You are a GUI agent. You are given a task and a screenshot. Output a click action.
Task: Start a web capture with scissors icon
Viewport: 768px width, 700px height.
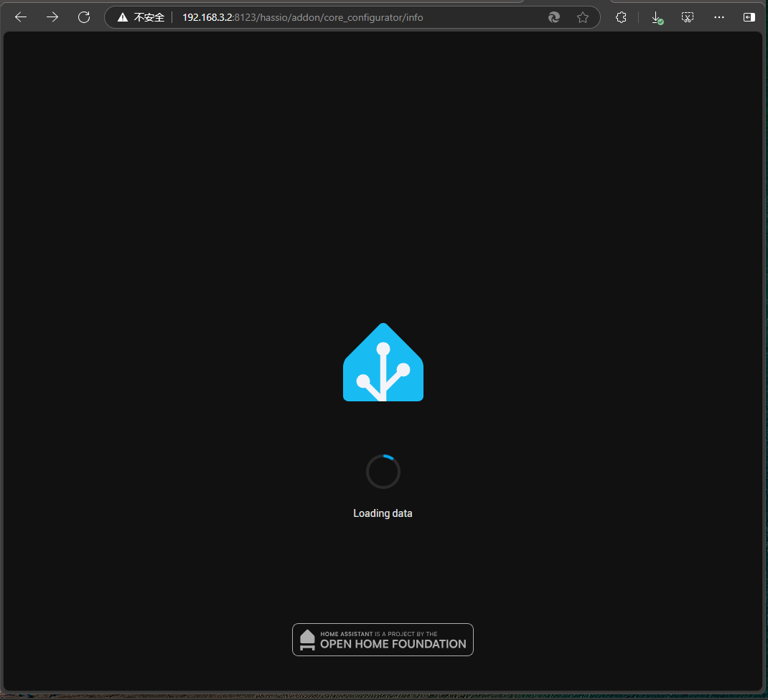688,17
